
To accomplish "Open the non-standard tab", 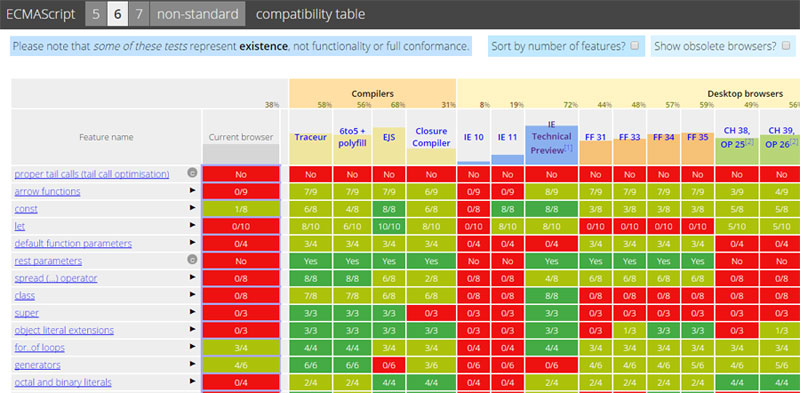I will pos(197,14).
